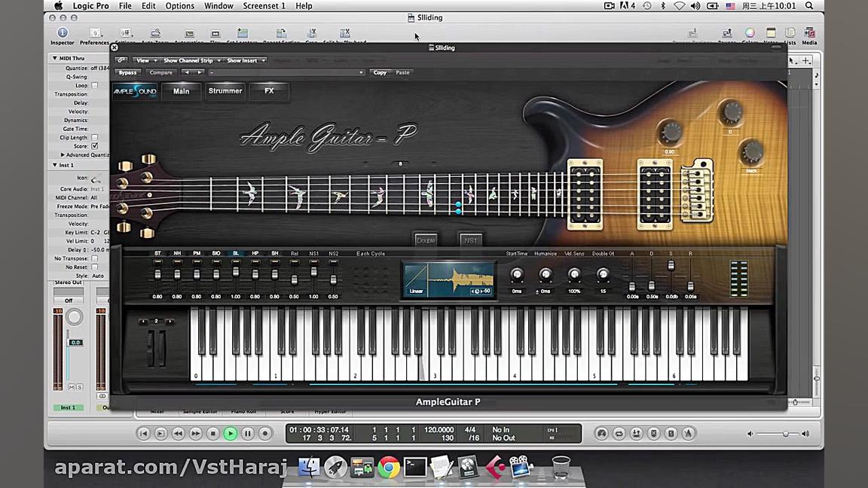Toggle the Clip Length checkbox
The height and width of the screenshot is (488, 868).
(x=95, y=137)
